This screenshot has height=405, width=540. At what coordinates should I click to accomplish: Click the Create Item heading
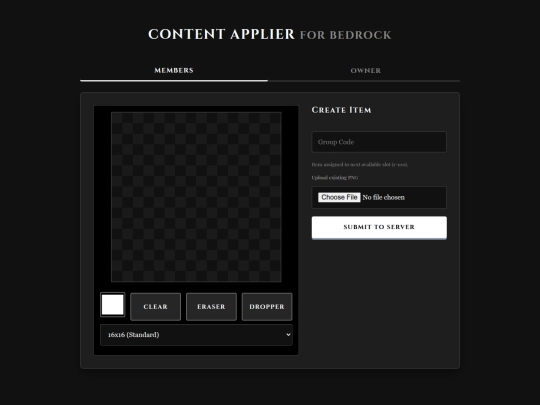(x=341, y=110)
